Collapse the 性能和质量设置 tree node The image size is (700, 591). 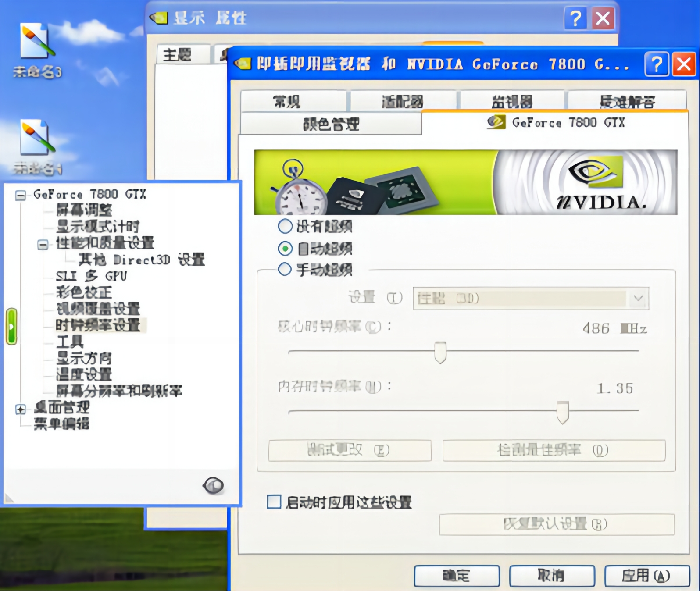point(43,244)
